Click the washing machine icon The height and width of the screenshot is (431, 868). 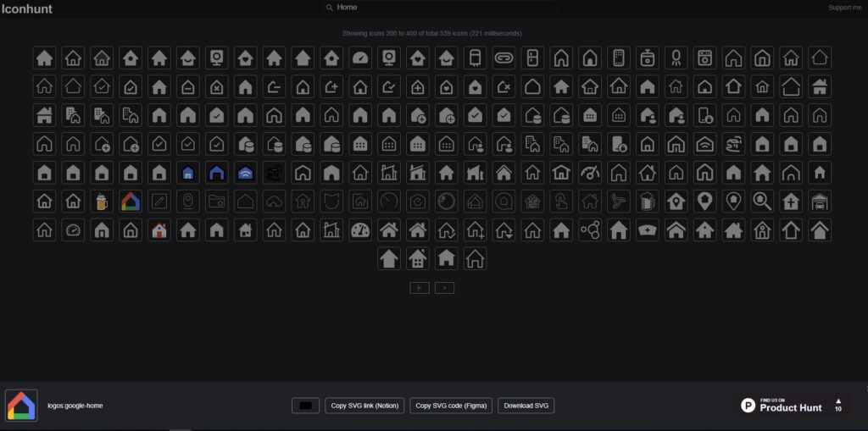704,58
